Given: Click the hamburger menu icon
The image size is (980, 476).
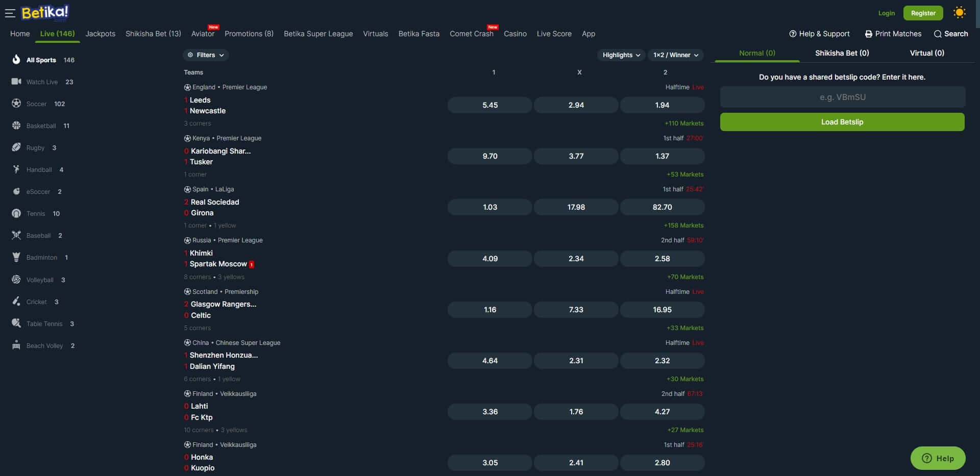Looking at the screenshot, I should (x=10, y=13).
